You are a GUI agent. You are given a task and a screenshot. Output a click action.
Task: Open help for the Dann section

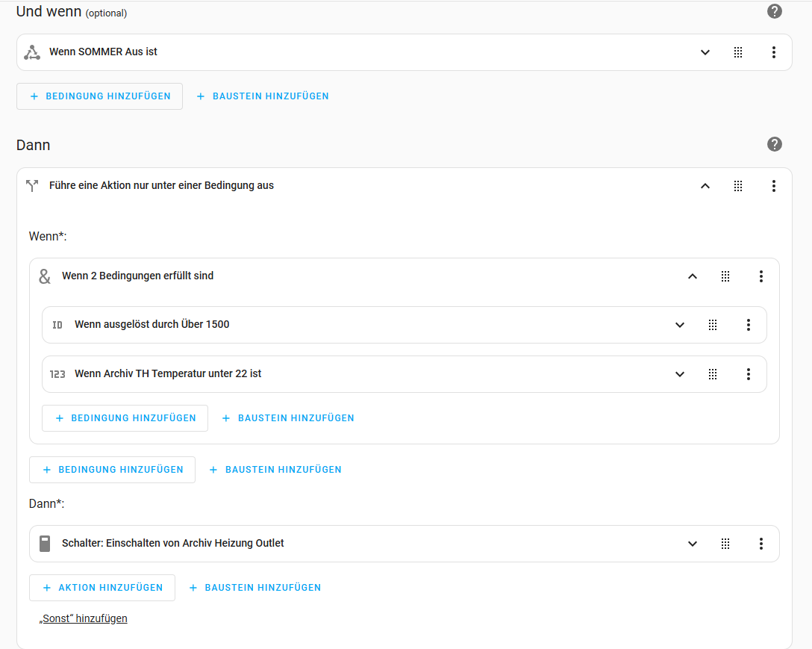774,144
